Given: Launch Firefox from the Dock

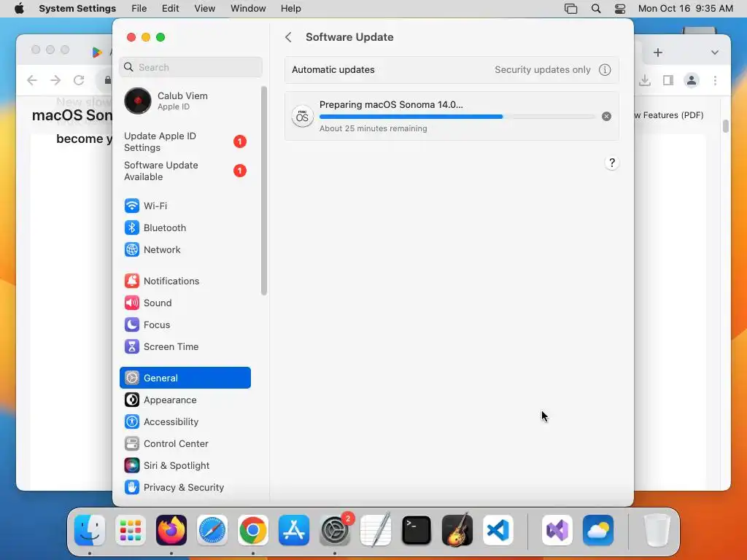Looking at the screenshot, I should pyautogui.click(x=171, y=530).
